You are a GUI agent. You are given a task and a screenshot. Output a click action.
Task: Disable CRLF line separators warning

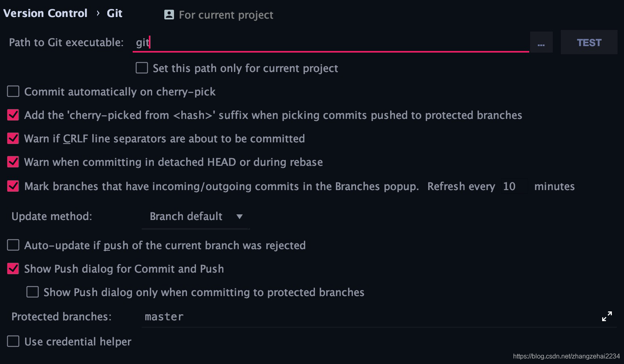[x=13, y=138]
